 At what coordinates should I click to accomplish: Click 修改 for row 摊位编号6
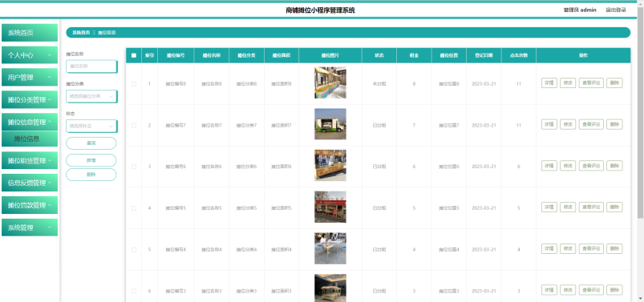click(x=568, y=166)
